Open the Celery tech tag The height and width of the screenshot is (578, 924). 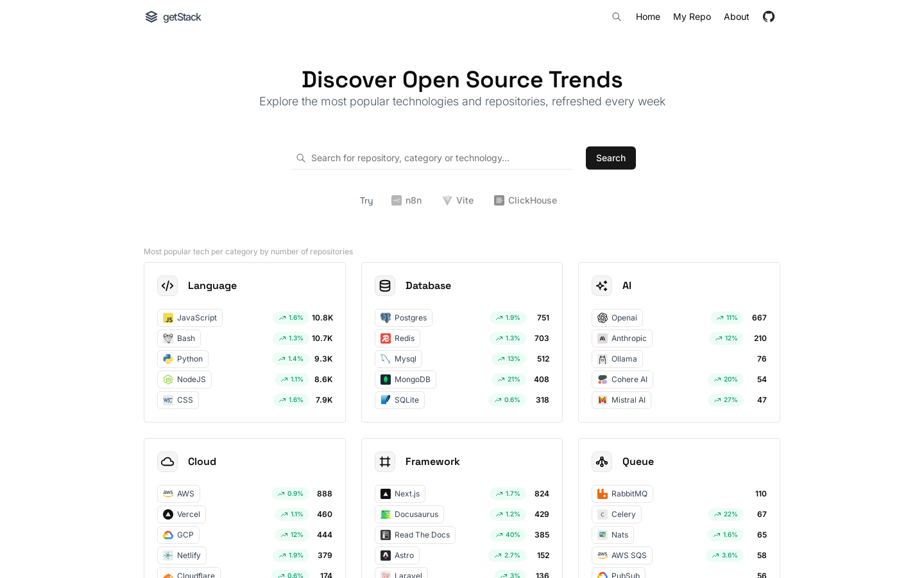[x=617, y=514]
